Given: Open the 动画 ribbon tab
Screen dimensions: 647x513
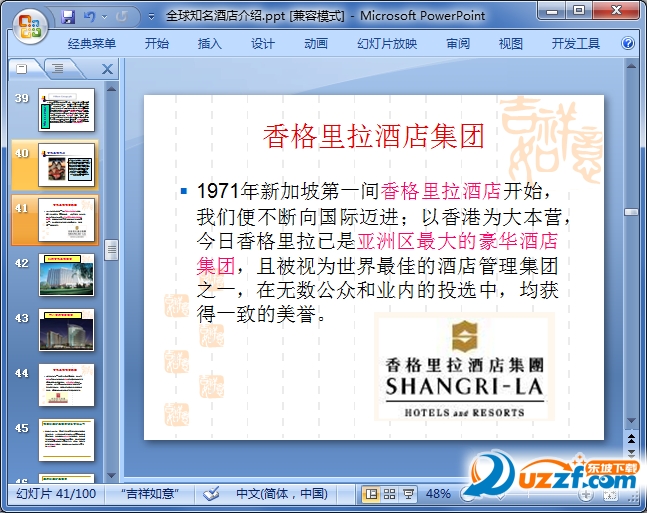Looking at the screenshot, I should [x=316, y=43].
